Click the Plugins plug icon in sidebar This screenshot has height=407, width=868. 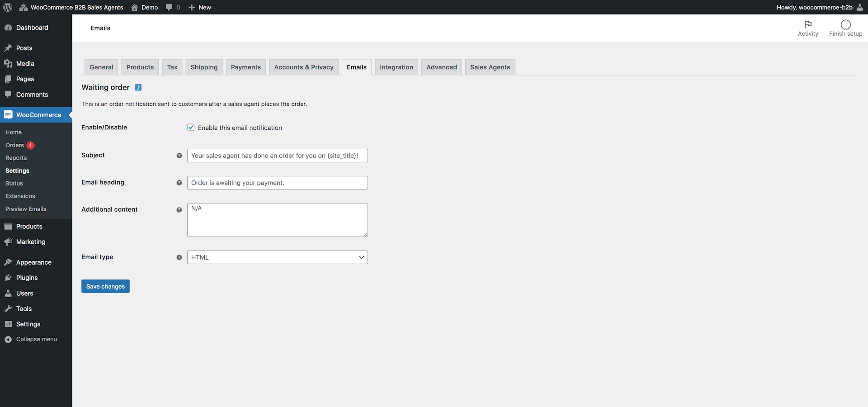[8, 278]
